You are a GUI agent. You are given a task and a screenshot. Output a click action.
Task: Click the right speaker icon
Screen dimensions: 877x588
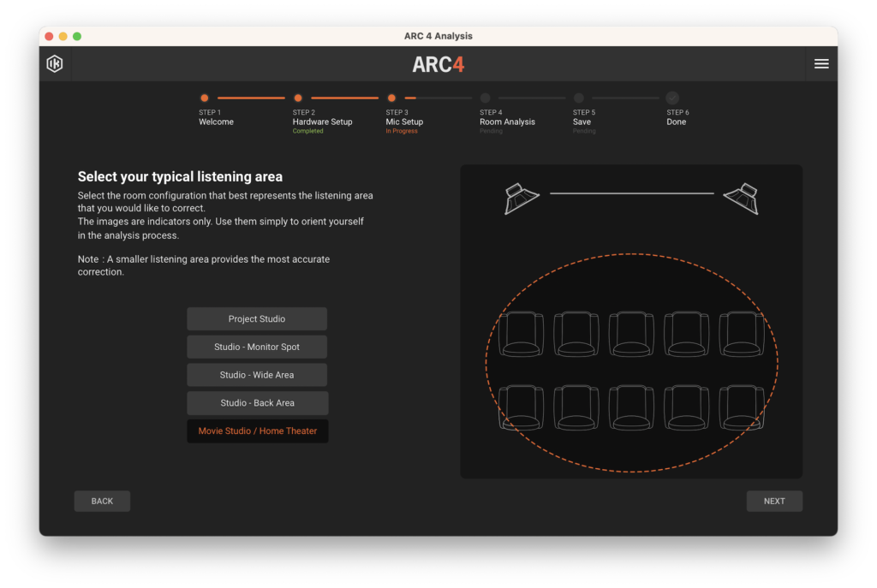pyautogui.click(x=742, y=199)
